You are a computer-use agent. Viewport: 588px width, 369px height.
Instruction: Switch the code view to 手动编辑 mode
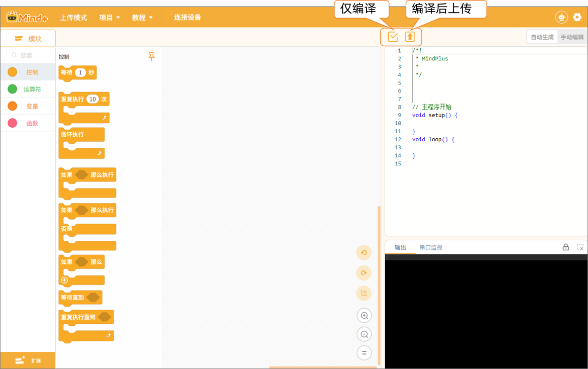click(572, 37)
